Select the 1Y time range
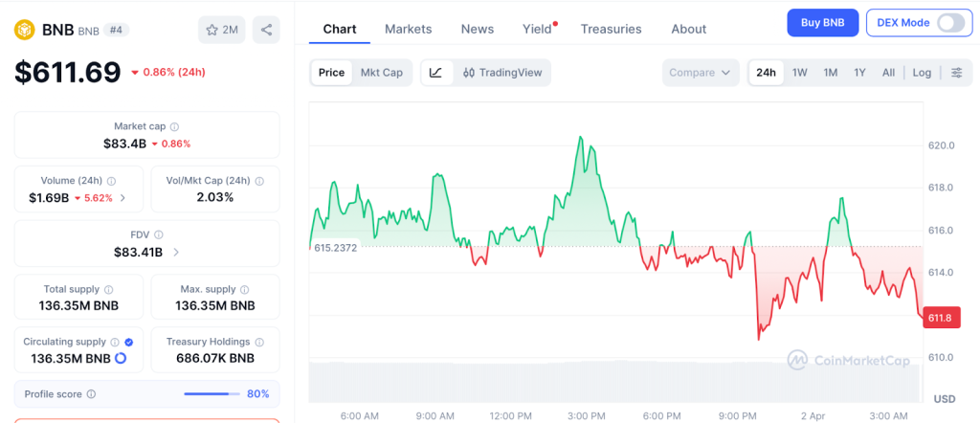 pos(859,73)
